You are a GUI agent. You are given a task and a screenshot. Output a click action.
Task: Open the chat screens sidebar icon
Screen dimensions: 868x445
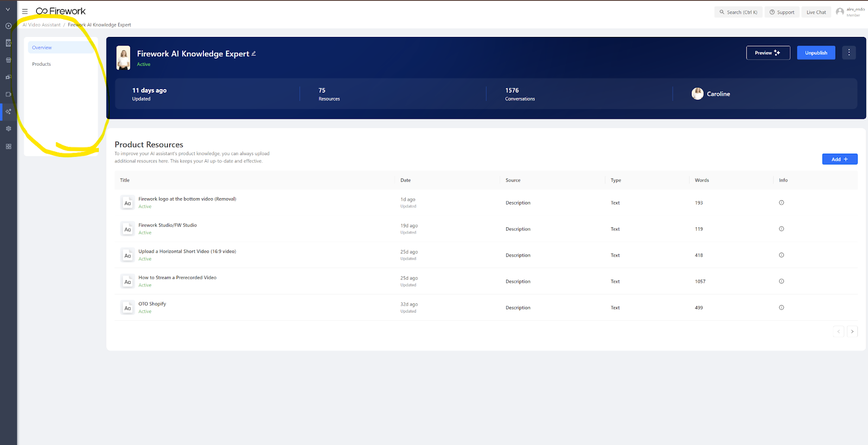click(8, 77)
